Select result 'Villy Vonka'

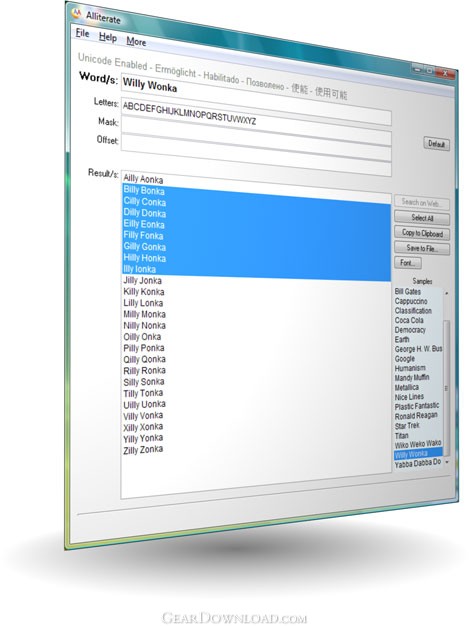143,416
